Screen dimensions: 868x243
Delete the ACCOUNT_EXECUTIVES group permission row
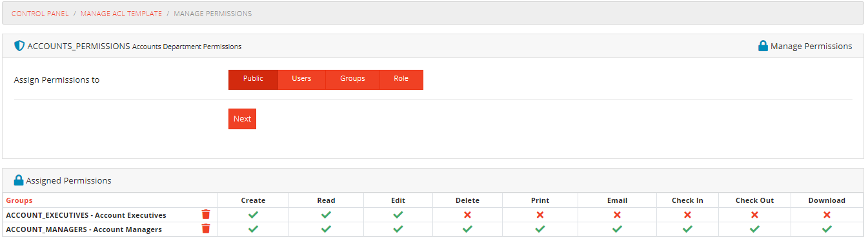(x=206, y=215)
